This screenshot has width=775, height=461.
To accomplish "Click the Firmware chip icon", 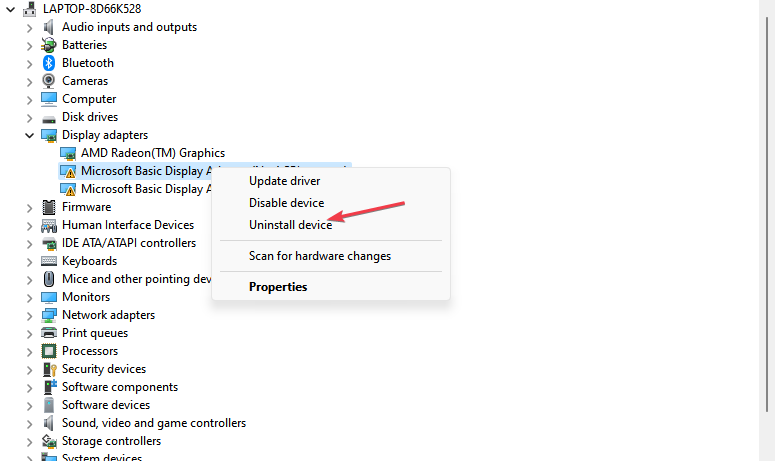I will (48, 207).
